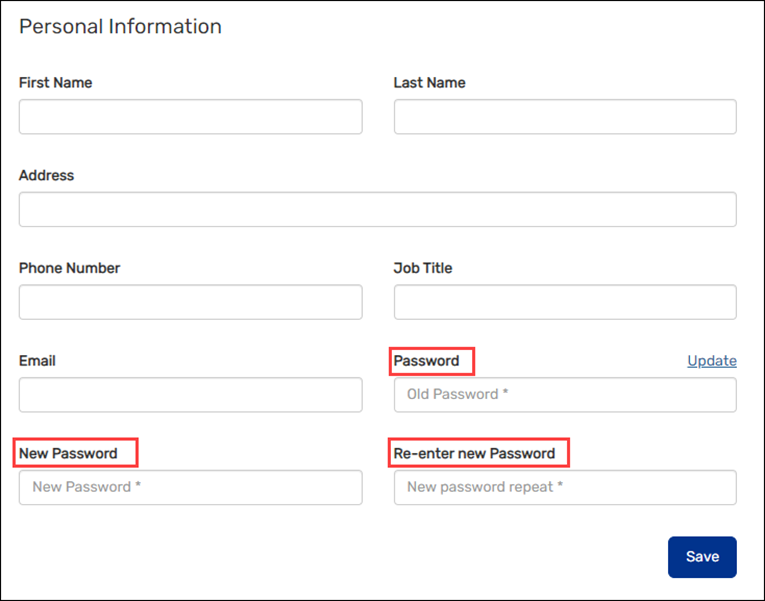
Task: Focus the Job Title text box
Action: coord(565,302)
